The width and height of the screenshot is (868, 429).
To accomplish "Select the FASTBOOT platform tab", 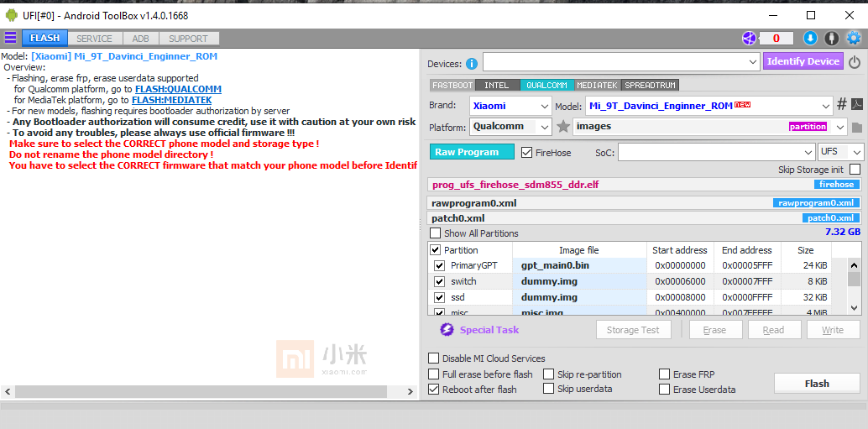I will tap(452, 86).
